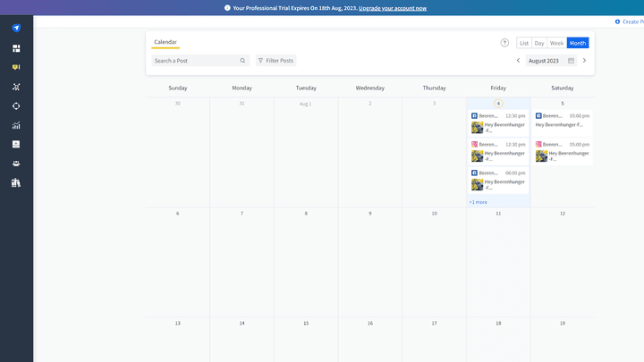The width and height of the screenshot is (644, 362).
Task: Click the Saturday Facebook post text 'Hey Beerenhunger-F...'
Action: (559, 125)
